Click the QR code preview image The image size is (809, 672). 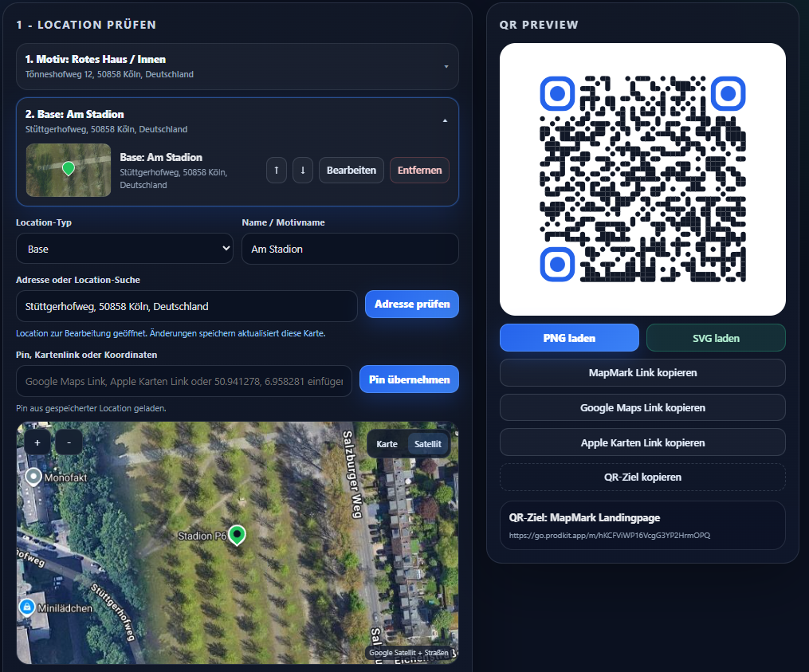(642, 179)
